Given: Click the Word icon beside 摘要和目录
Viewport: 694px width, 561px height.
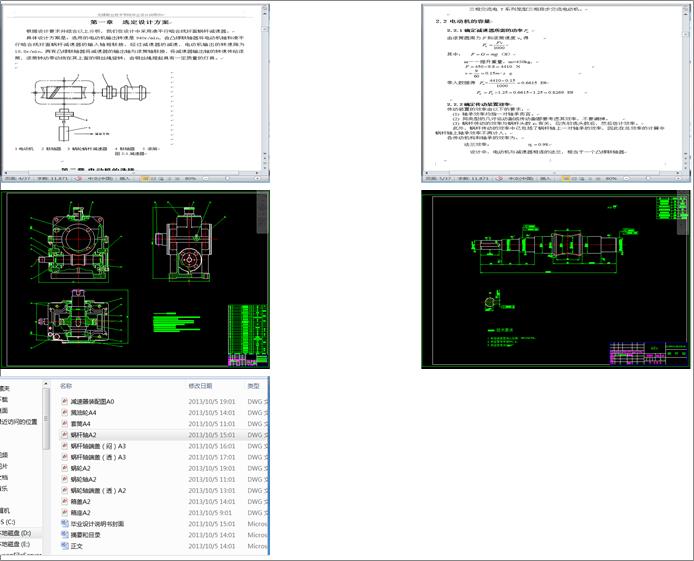Looking at the screenshot, I should click(x=65, y=535).
